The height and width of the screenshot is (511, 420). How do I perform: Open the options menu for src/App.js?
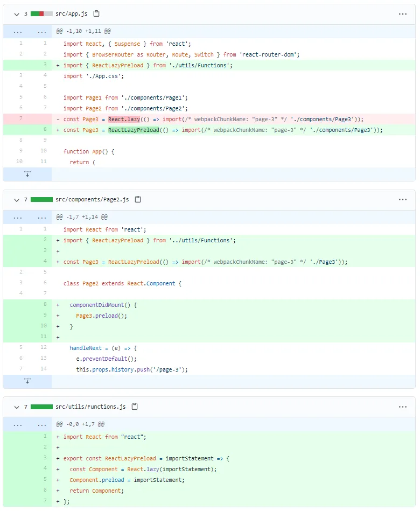(402, 14)
